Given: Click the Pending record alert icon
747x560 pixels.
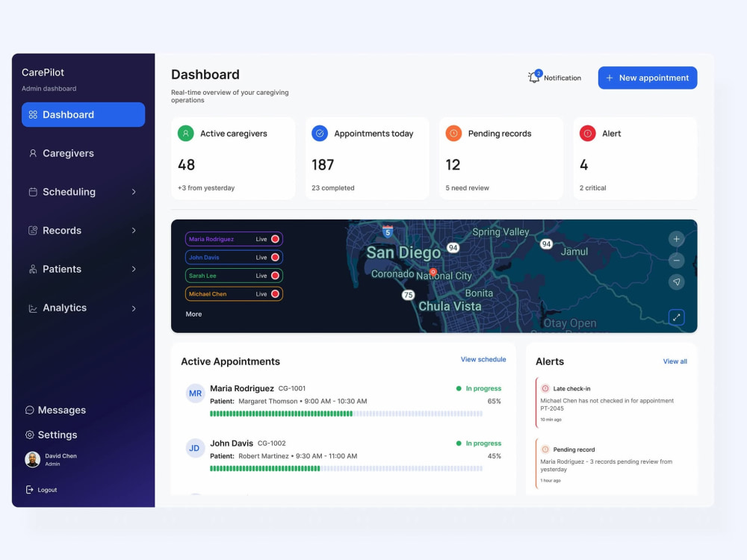Looking at the screenshot, I should click(x=545, y=449).
